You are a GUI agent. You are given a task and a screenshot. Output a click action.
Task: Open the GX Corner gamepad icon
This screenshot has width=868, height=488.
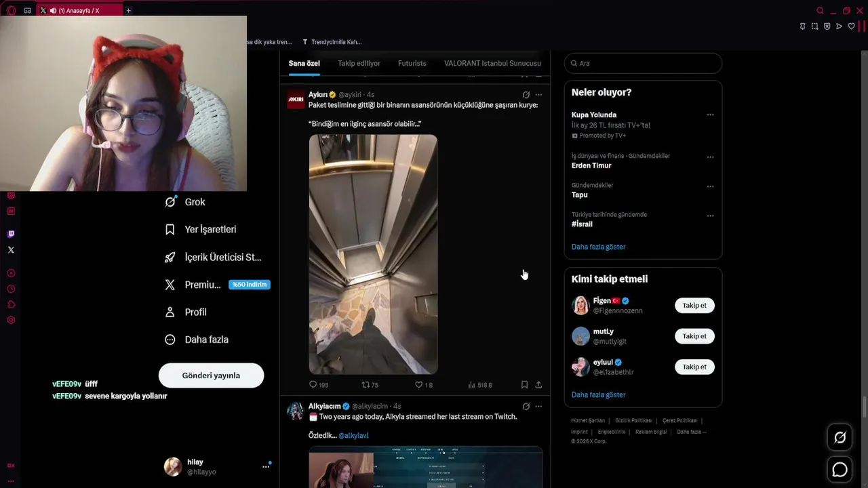point(28,11)
